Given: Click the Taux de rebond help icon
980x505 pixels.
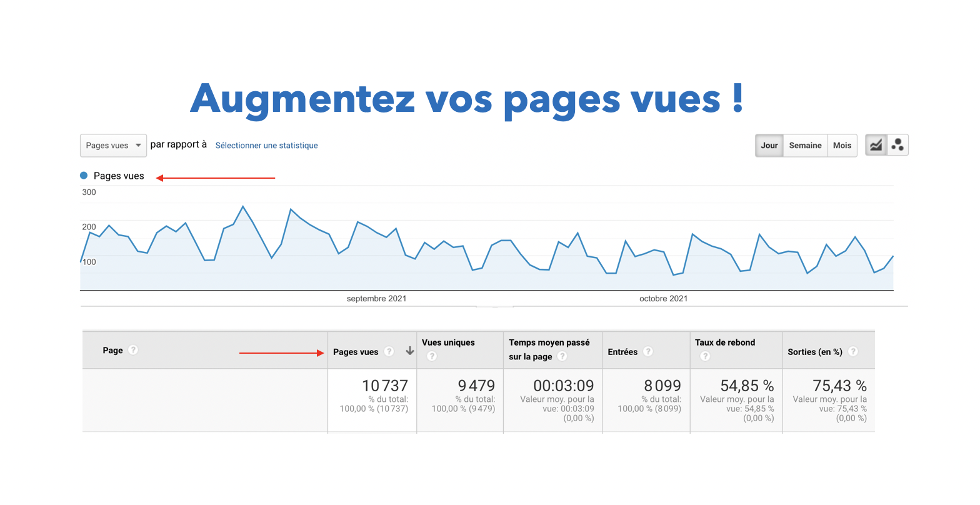Looking at the screenshot, I should (x=705, y=356).
